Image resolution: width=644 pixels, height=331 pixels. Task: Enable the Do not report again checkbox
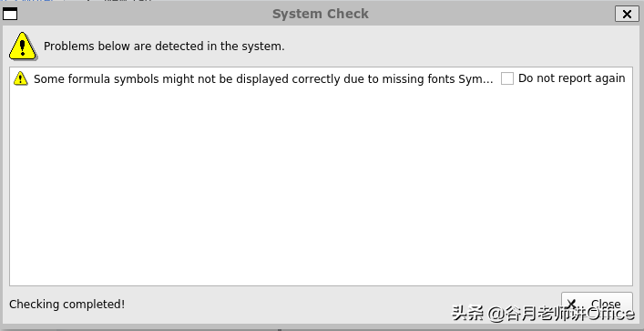pos(507,78)
